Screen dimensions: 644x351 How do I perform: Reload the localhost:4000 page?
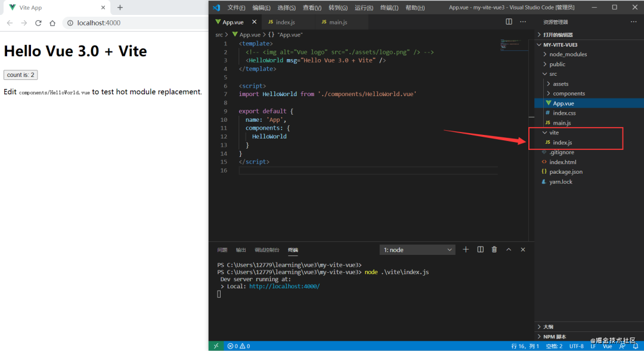pos(38,23)
